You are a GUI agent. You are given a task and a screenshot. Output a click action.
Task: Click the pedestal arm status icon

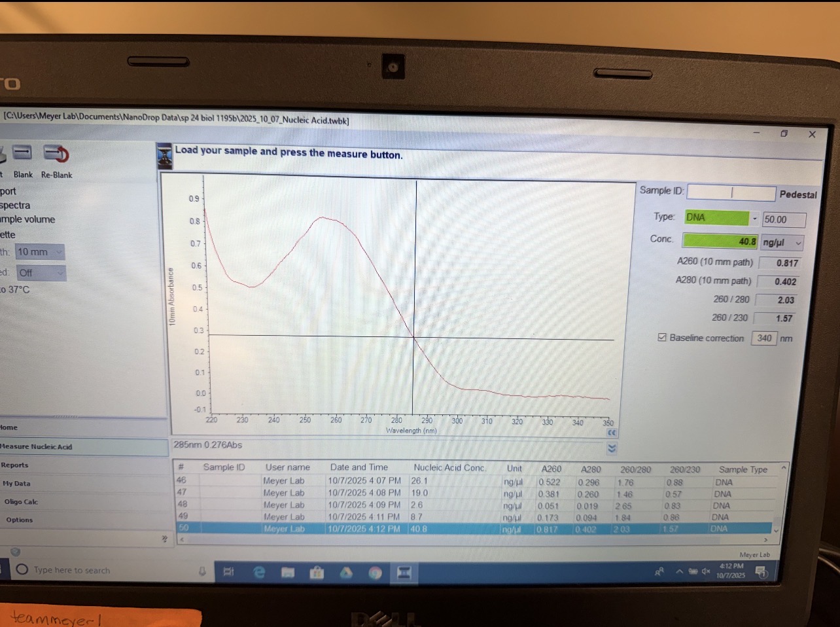(164, 156)
